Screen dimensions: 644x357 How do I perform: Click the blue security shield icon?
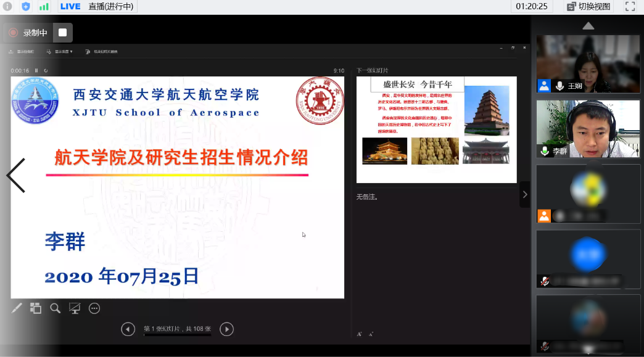click(x=26, y=7)
